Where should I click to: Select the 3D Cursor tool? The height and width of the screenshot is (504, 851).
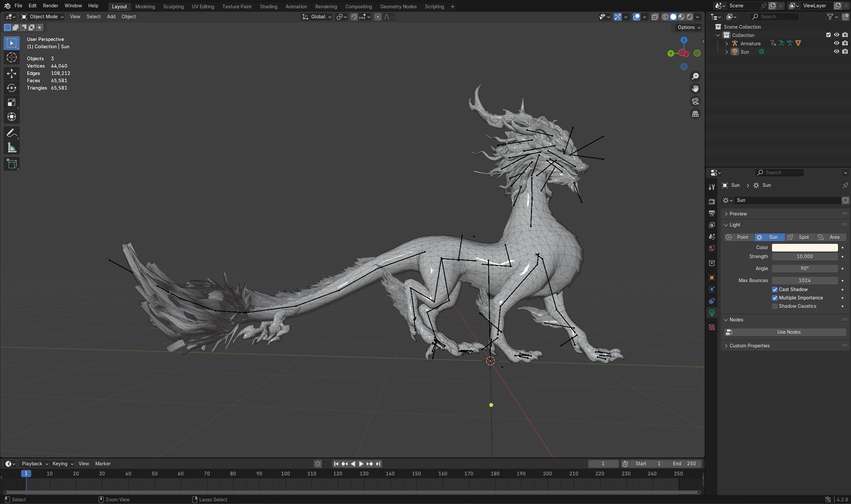click(12, 57)
